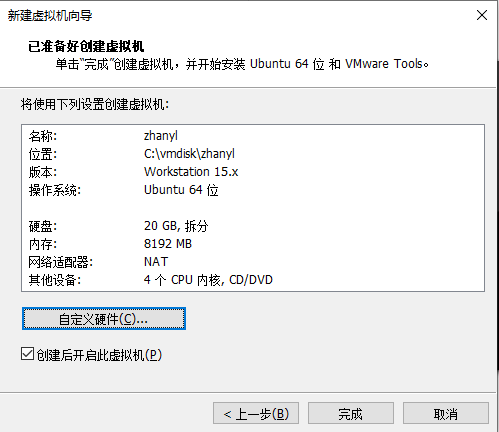This screenshot has height=432, width=499.
Task: Select the 网络适配器 NAT row
Action: coord(253,262)
